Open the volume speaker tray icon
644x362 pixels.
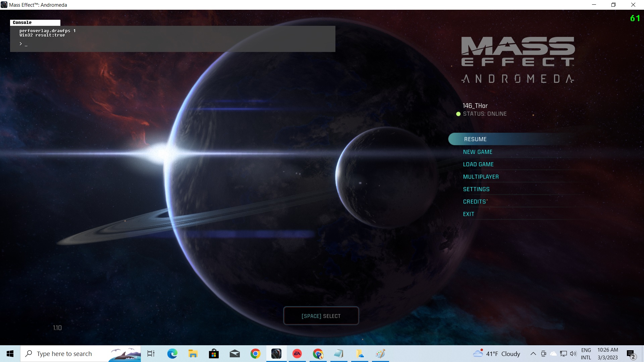(x=573, y=354)
